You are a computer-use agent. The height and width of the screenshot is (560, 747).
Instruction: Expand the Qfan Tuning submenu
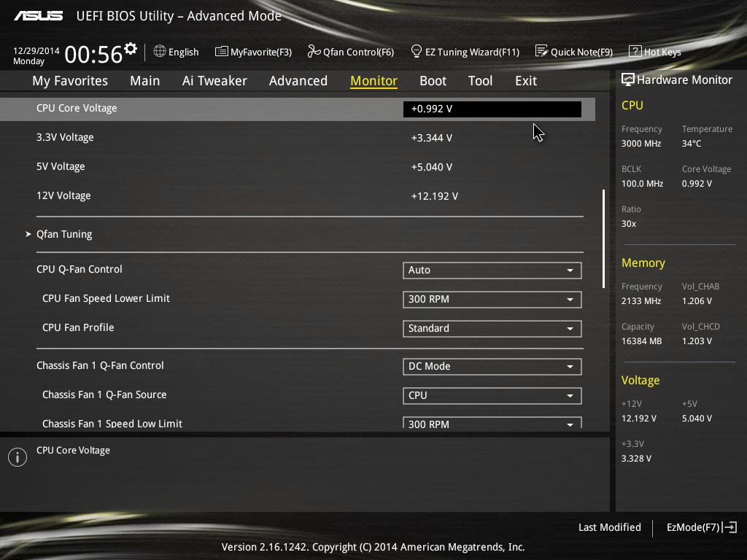pos(64,234)
